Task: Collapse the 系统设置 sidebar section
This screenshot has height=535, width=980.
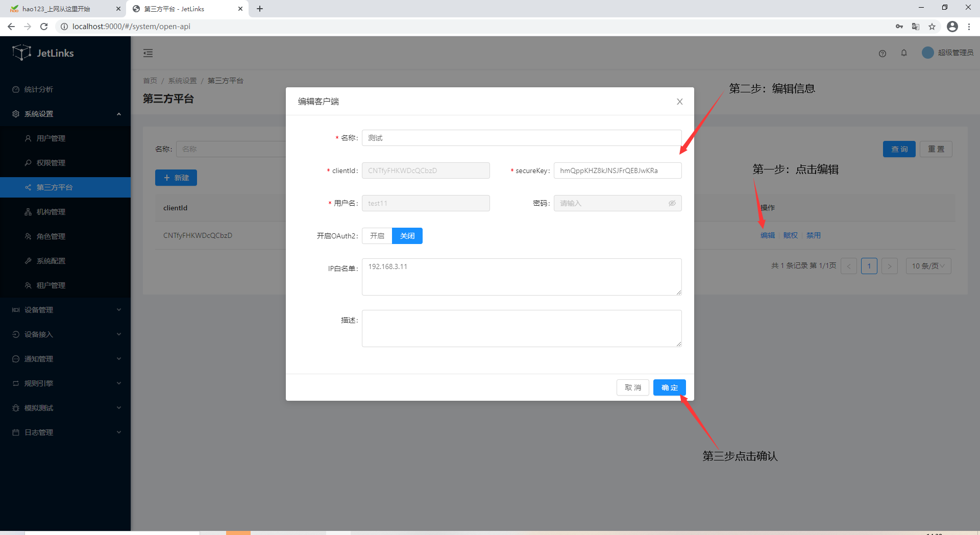Action: [65, 114]
